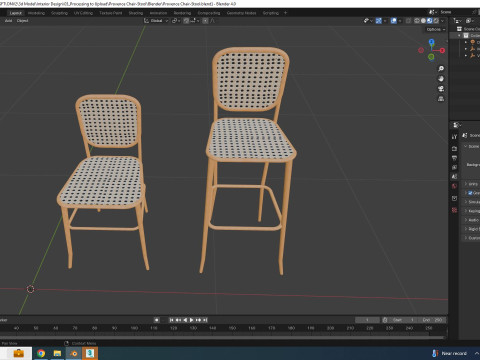
Task: Click the 3D cursor in the viewport
Action: click(x=30, y=289)
